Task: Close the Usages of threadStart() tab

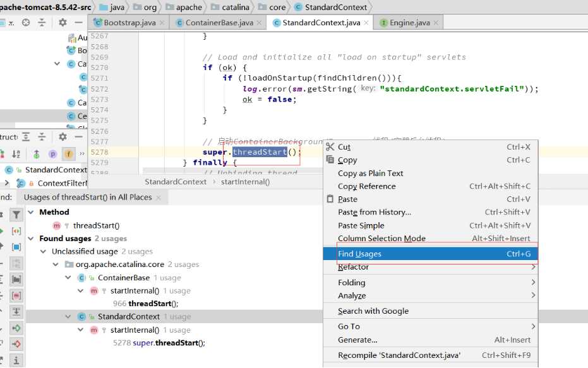Action: [159, 198]
